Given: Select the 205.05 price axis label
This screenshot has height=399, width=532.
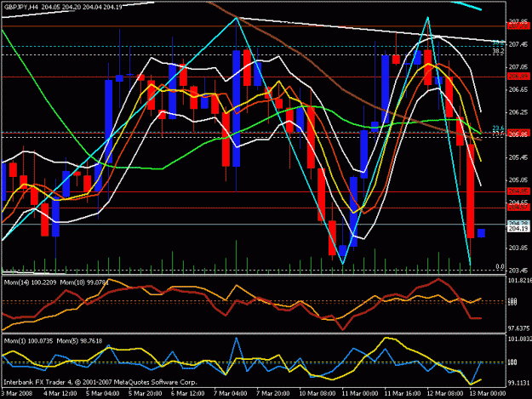Looking at the screenshot, I should [518, 180].
